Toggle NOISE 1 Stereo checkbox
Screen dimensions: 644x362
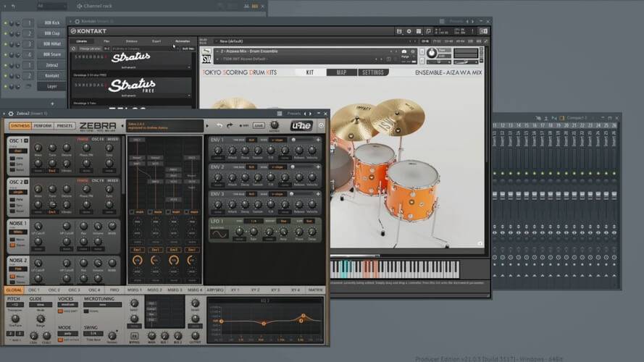point(13,245)
